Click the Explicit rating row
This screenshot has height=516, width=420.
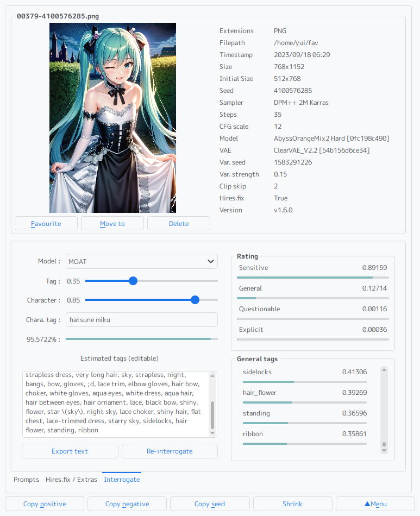(313, 333)
